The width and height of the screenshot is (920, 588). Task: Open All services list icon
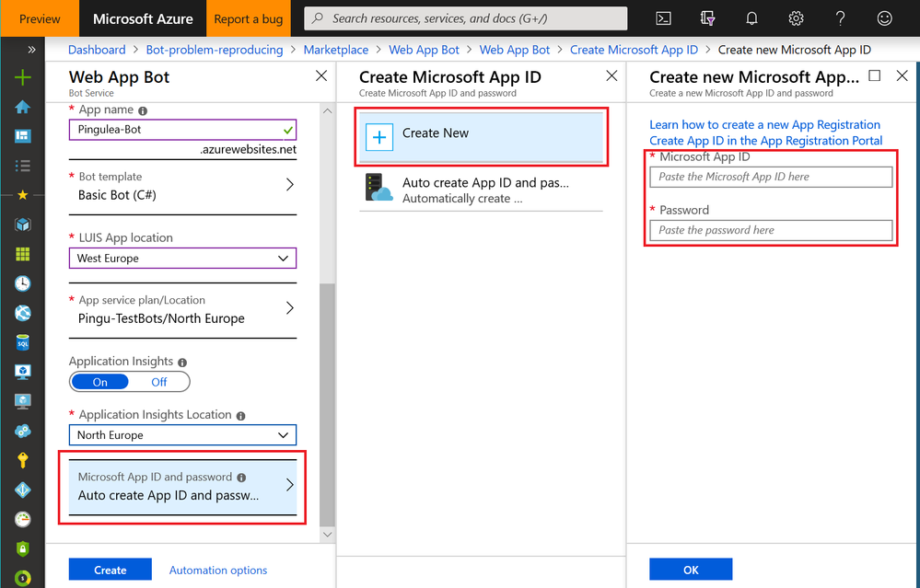pos(22,166)
